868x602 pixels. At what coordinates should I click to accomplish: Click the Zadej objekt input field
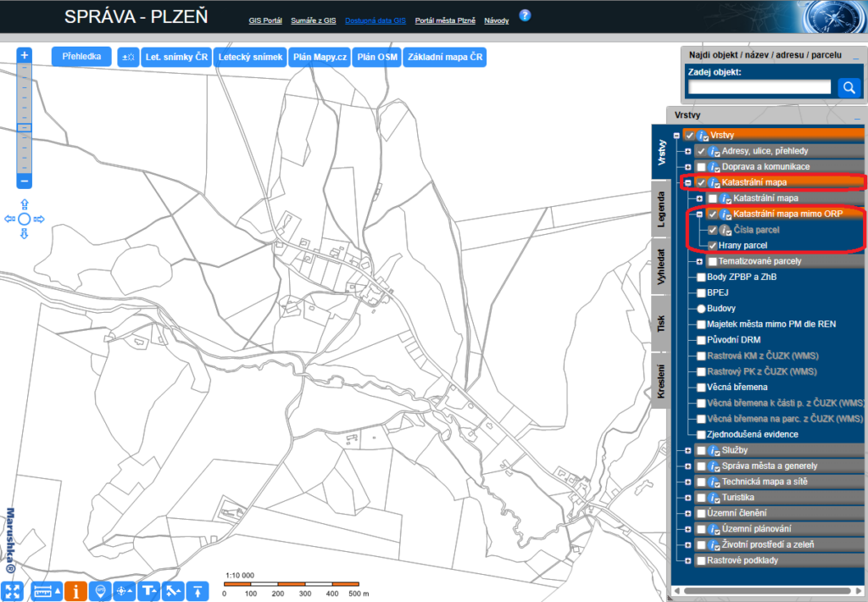pyautogui.click(x=759, y=86)
